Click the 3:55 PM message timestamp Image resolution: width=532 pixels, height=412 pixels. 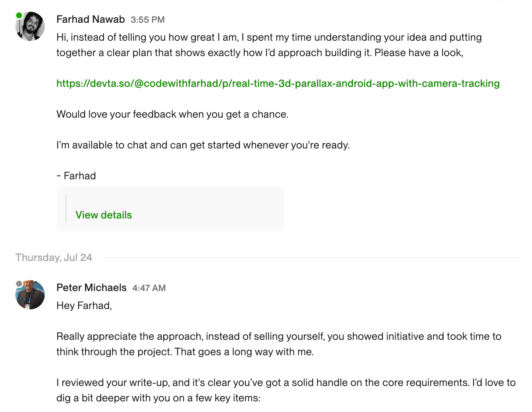pyautogui.click(x=147, y=20)
